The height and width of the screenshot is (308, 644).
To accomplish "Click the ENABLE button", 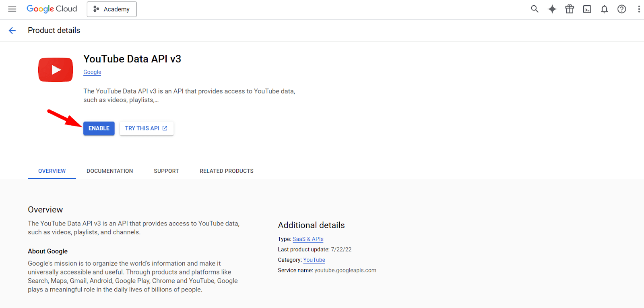I will [x=99, y=128].
